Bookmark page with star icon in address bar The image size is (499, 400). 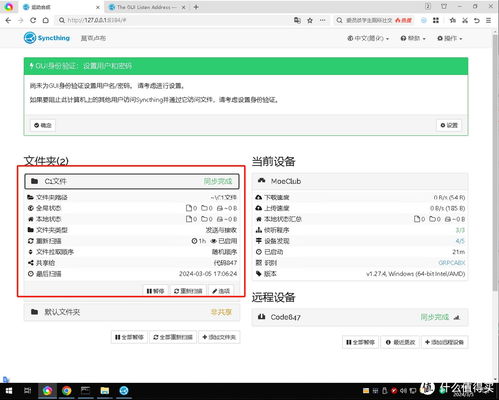tap(310, 20)
